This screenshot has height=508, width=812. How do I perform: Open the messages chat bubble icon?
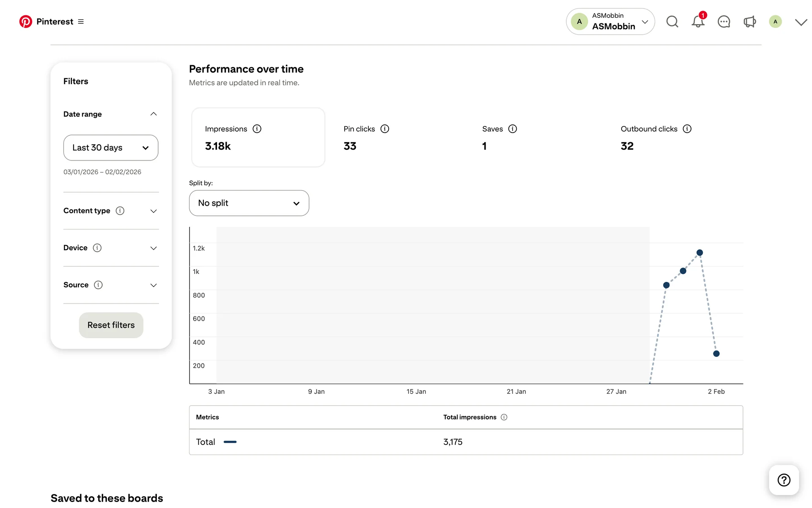point(724,22)
